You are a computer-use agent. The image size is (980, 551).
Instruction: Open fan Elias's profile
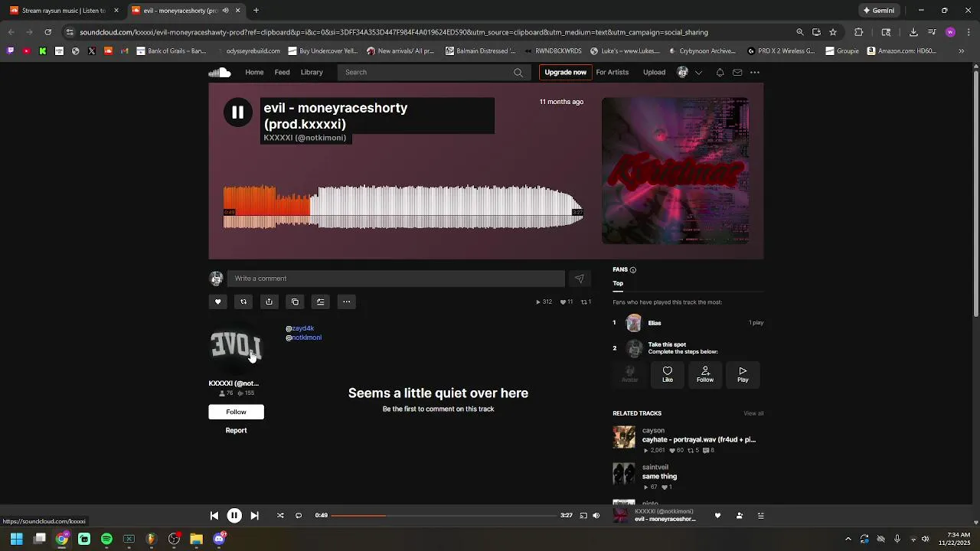tap(655, 323)
